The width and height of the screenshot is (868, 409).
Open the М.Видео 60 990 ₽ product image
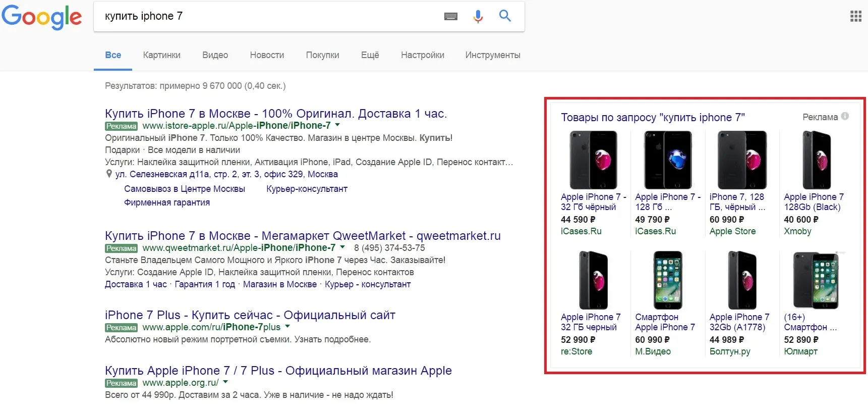(x=668, y=280)
